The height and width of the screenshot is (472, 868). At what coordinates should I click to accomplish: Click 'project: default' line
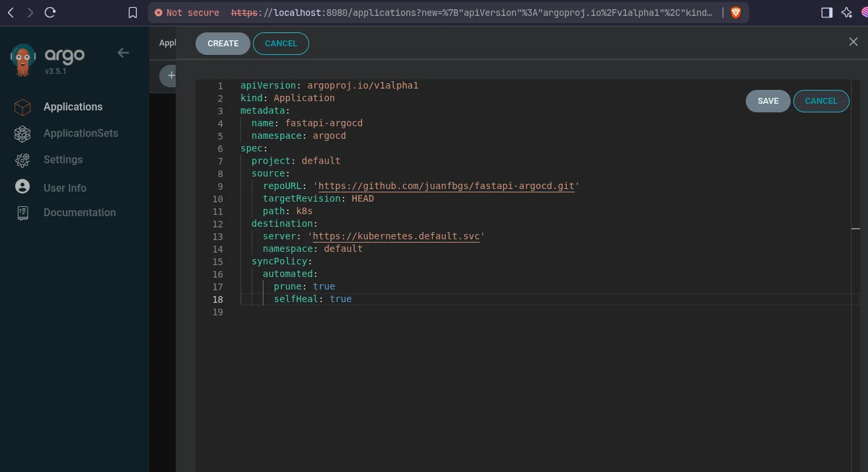pyautogui.click(x=296, y=161)
